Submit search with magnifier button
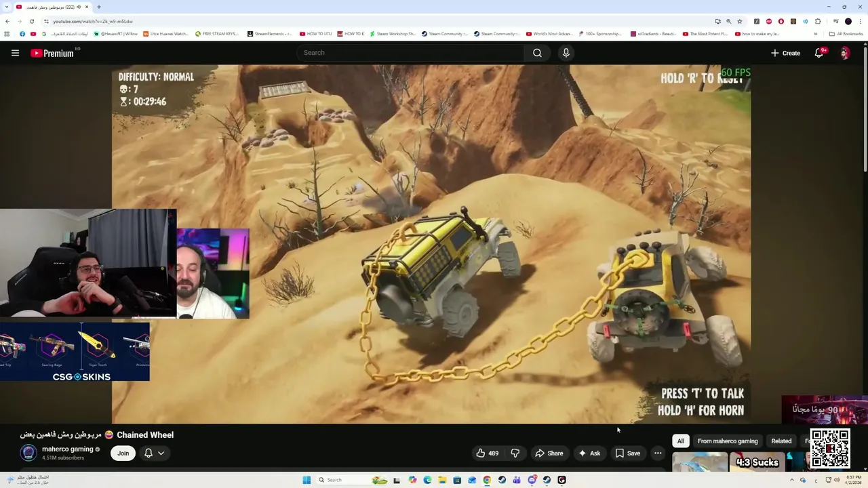Screen dimensions: 868x488 [x=537, y=53]
